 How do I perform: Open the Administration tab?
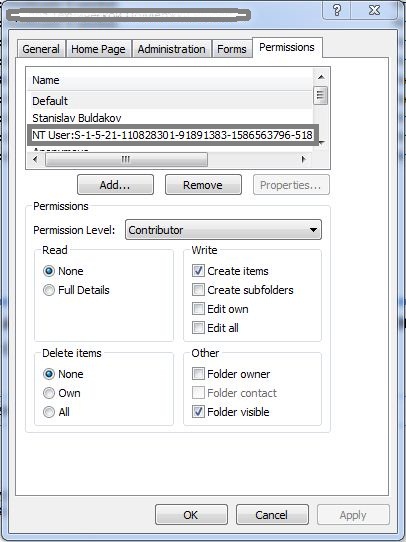coord(171,49)
